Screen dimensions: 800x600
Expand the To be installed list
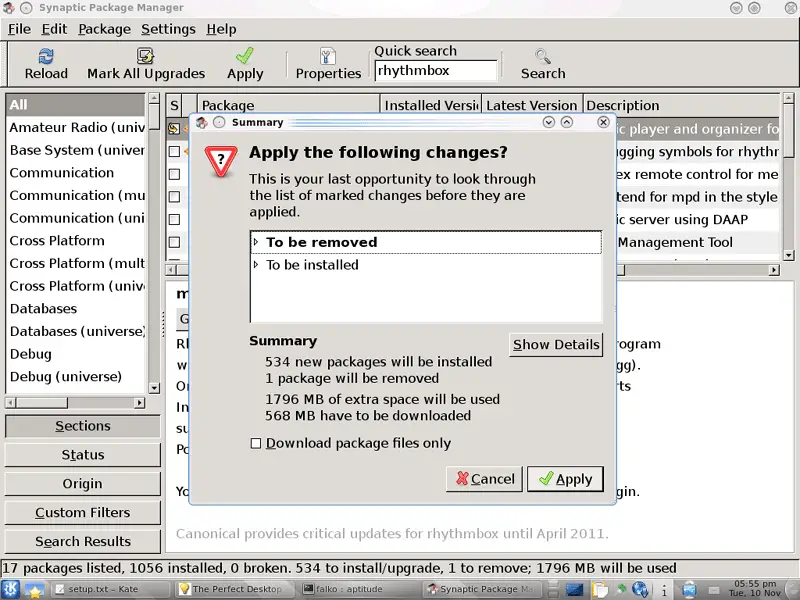tap(256, 264)
